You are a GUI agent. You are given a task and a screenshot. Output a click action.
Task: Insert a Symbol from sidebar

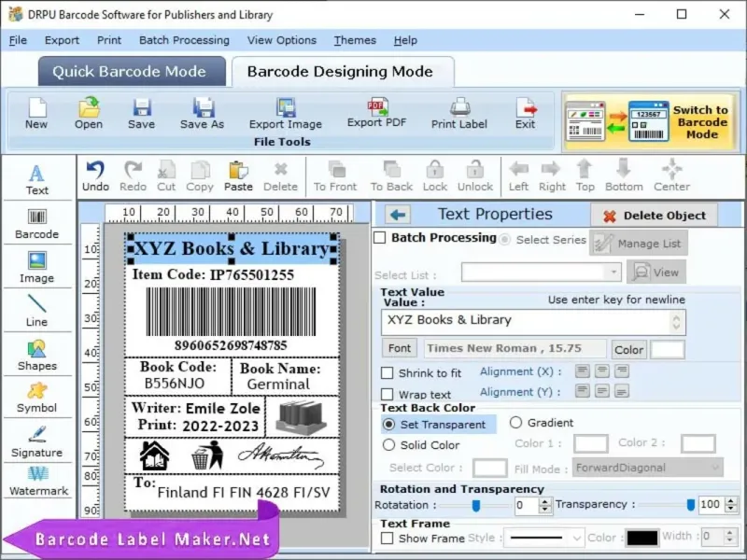point(37,399)
